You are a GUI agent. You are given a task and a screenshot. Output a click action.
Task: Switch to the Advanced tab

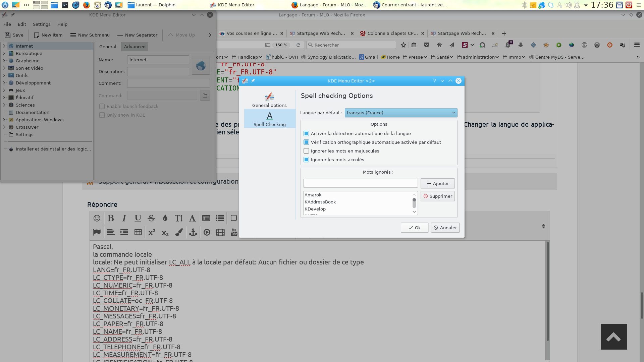(135, 47)
